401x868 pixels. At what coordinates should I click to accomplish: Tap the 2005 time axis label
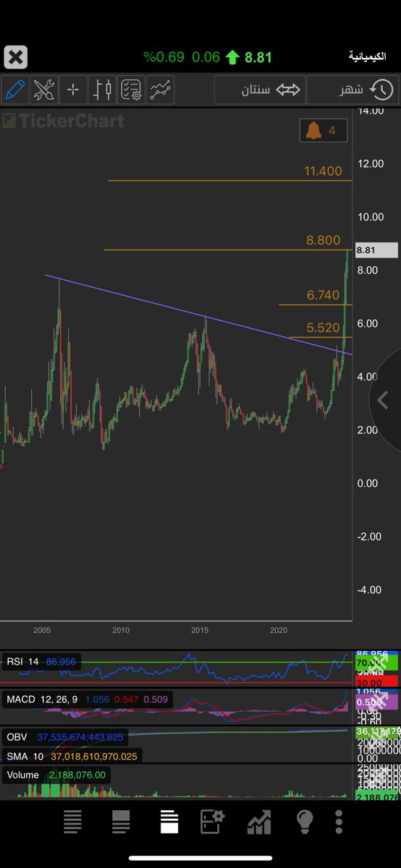click(x=41, y=631)
